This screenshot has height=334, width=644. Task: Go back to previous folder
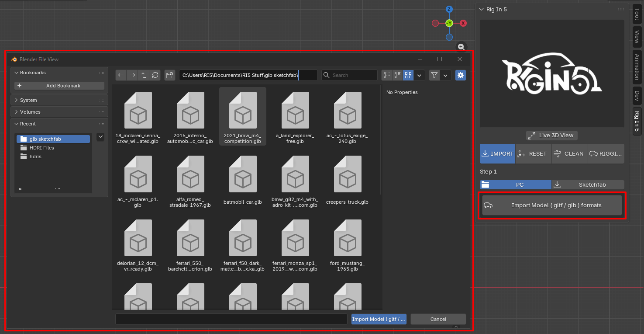[x=121, y=75]
